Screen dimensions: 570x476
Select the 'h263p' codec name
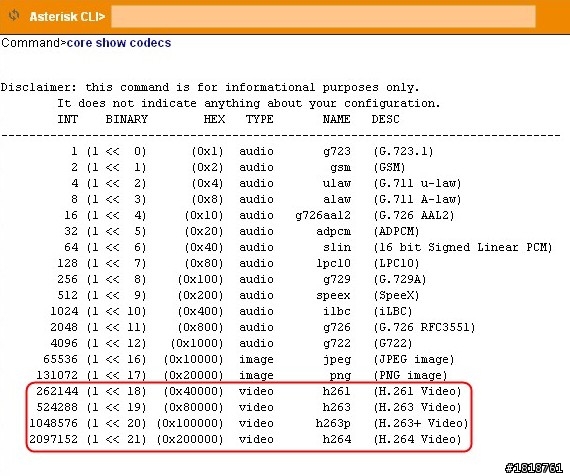[333, 423]
